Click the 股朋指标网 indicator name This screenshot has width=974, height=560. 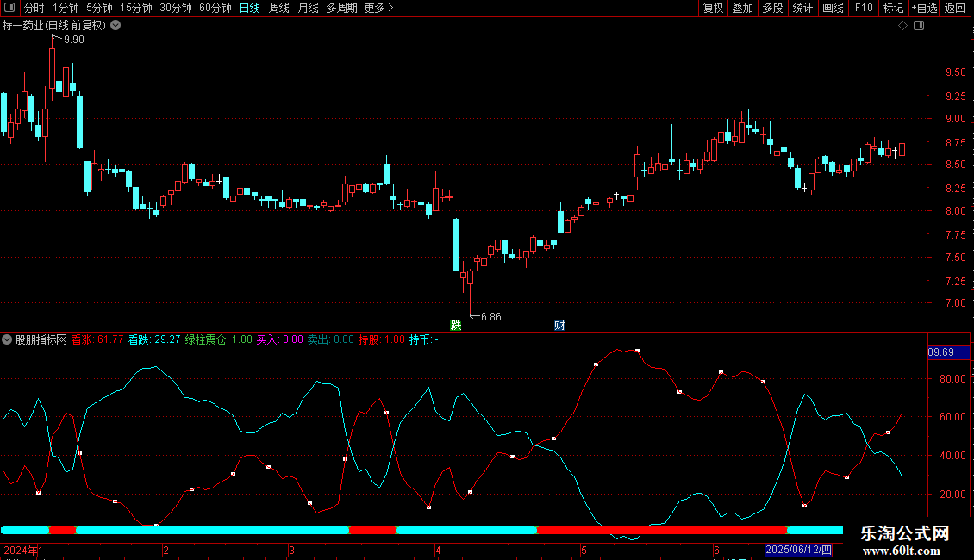click(41, 339)
